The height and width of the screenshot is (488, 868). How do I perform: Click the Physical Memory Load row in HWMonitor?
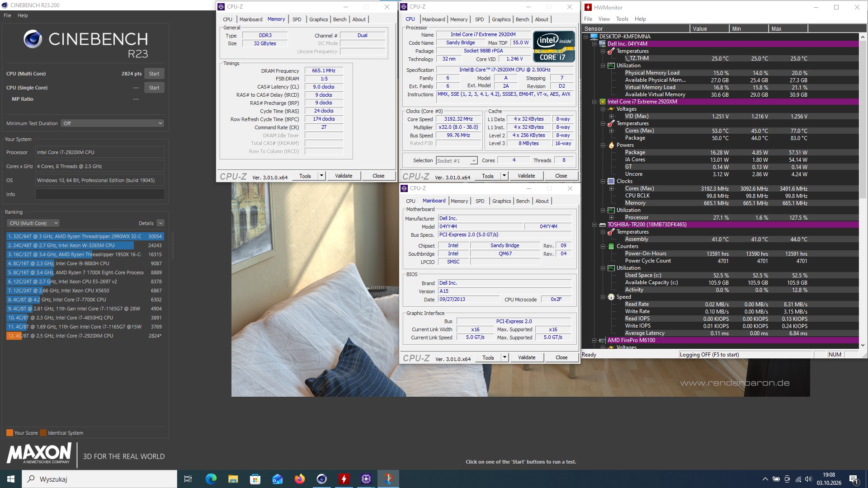[721, 73]
